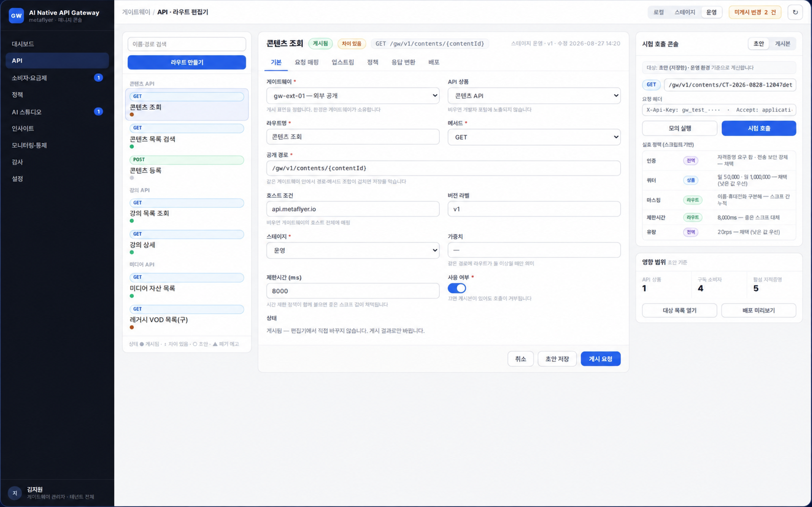Select the 기본 tab
Screen dimensions: 812x507
(276, 62)
